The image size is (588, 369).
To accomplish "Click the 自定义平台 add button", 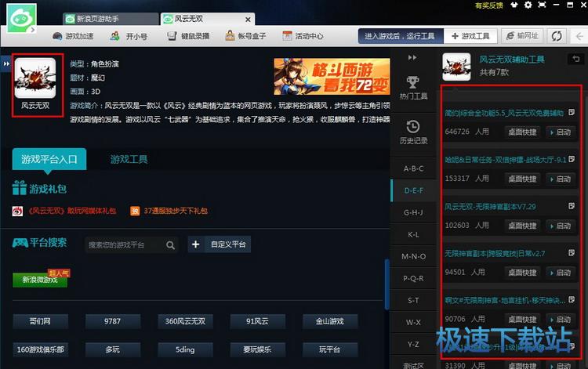I will click(x=220, y=244).
